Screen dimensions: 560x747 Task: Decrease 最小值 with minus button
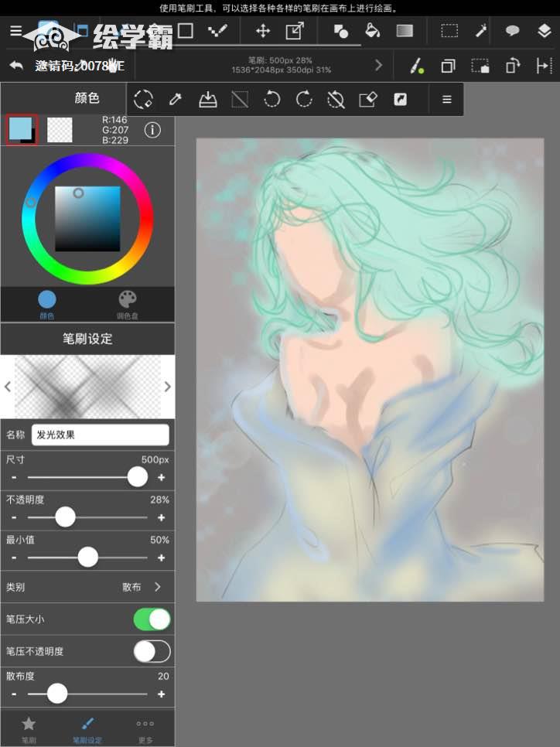(x=14, y=558)
